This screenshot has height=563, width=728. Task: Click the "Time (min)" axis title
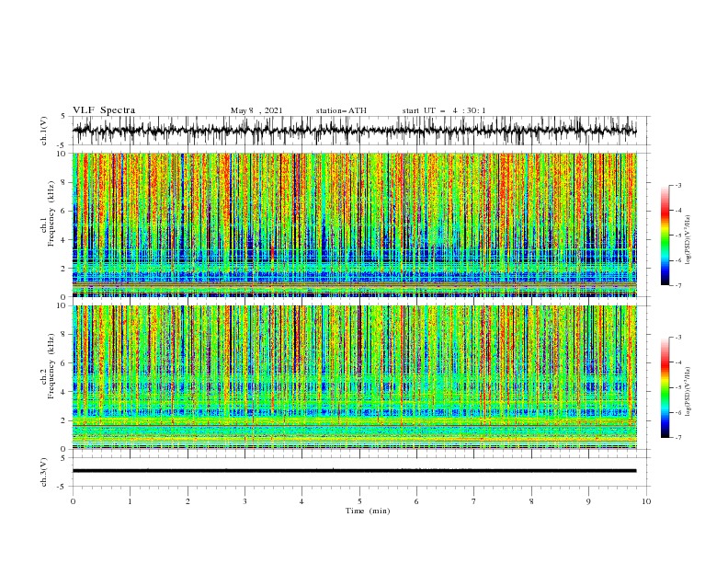tap(368, 511)
